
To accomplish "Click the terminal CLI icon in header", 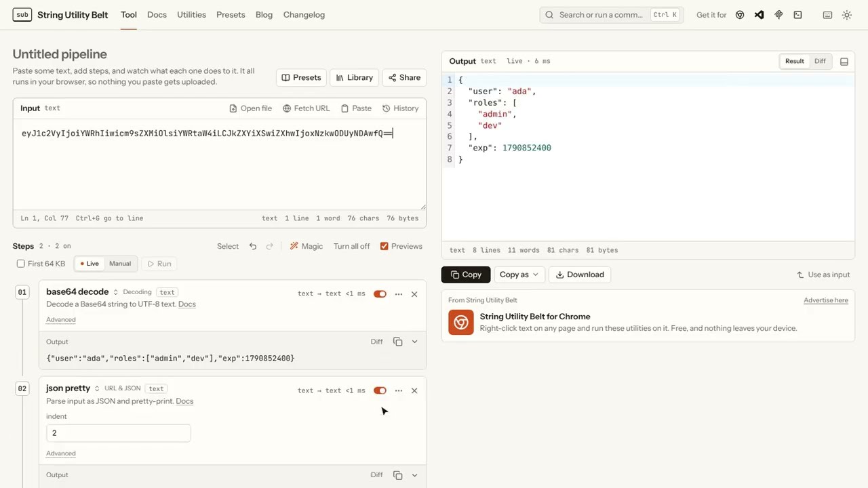I will 797,15.
